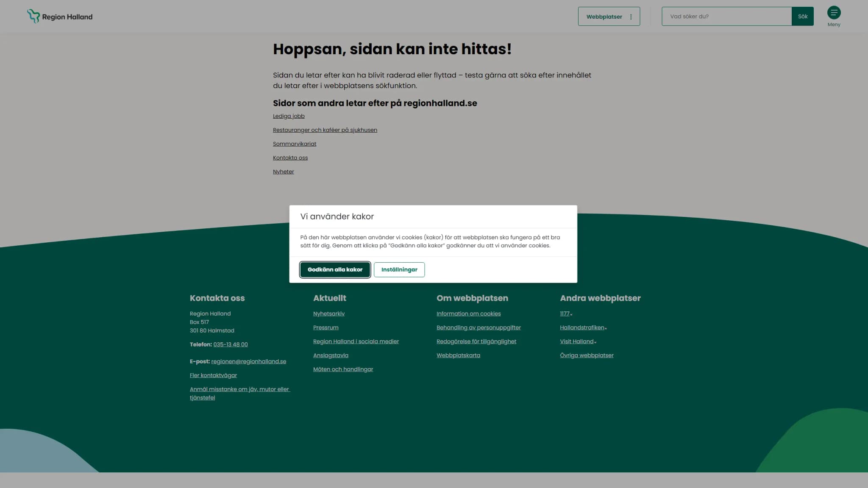Image resolution: width=868 pixels, height=488 pixels.
Task: Open the Region Halland logo homepage
Action: click(x=60, y=16)
